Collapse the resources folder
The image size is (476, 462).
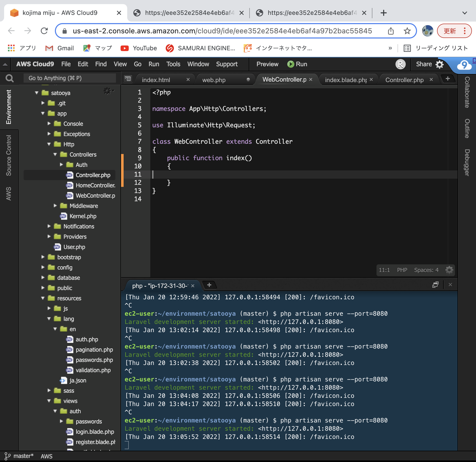pyautogui.click(x=43, y=298)
